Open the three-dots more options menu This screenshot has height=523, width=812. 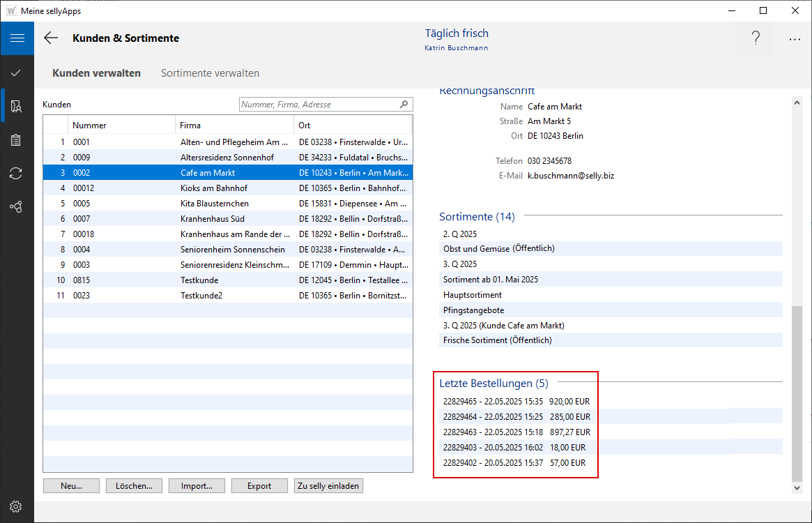(795, 40)
